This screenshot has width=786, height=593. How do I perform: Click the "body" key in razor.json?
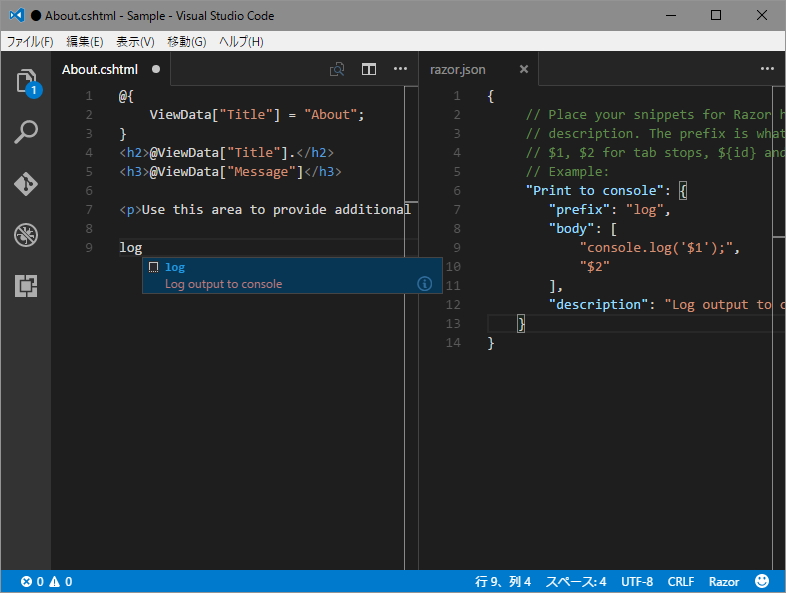coord(571,229)
